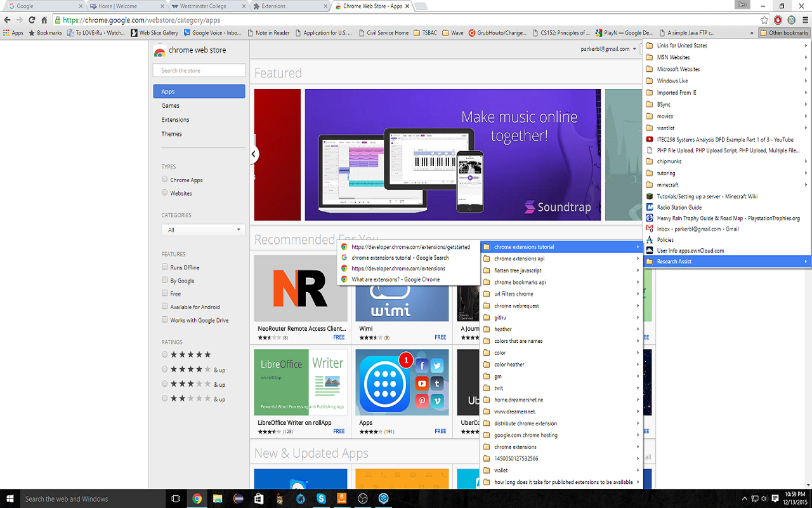Click the carousel previous arrow on the Featured banner
The width and height of the screenshot is (812, 508).
pos(254,154)
